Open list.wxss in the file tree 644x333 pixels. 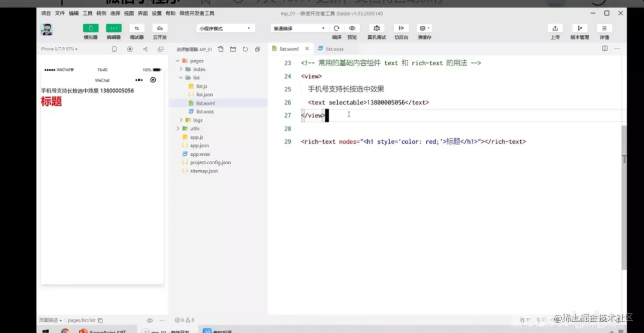point(205,112)
